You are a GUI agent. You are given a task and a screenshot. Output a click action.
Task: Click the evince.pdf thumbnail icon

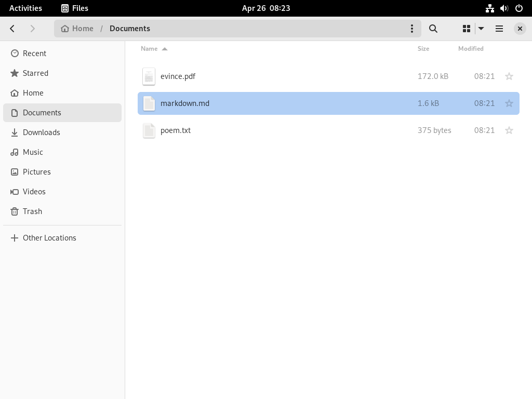pos(149,76)
